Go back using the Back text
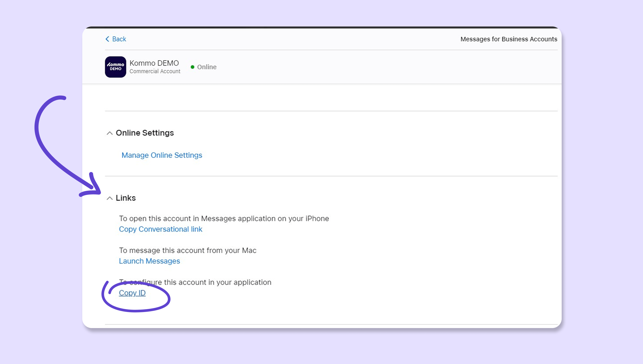Screen dimensions: 643x364 point(119,39)
